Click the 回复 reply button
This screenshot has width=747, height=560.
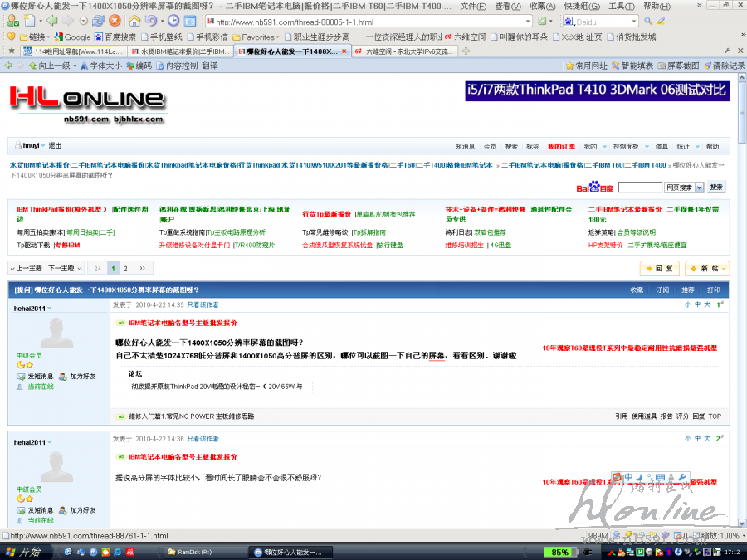pos(660,269)
